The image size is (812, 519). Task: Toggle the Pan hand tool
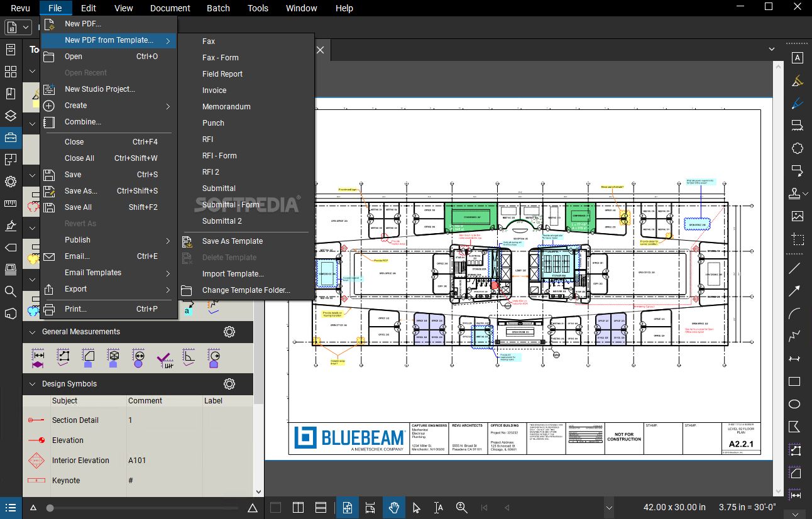(395, 508)
